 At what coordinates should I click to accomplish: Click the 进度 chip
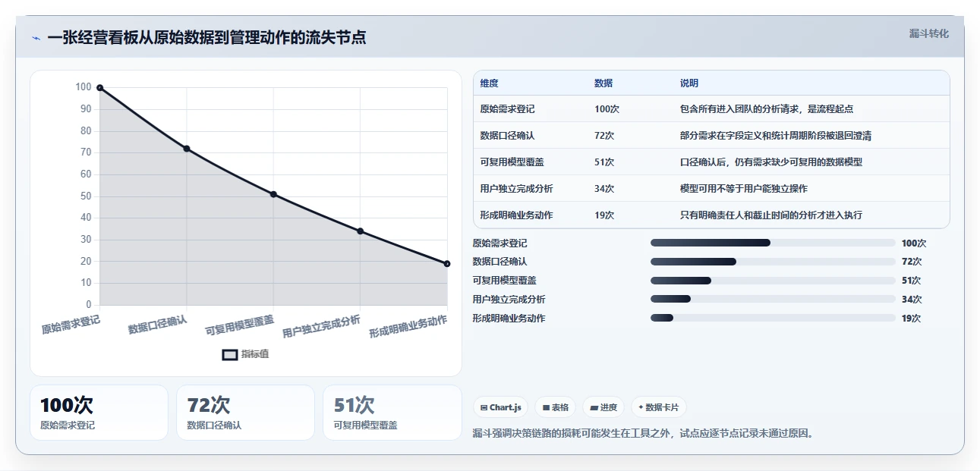pyautogui.click(x=603, y=407)
